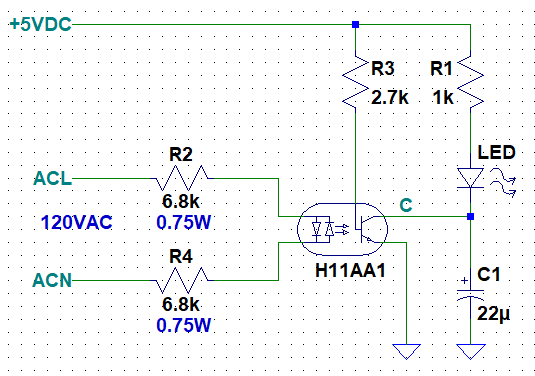Click the ACL net label
The image size is (535, 376).
[x=53, y=178]
